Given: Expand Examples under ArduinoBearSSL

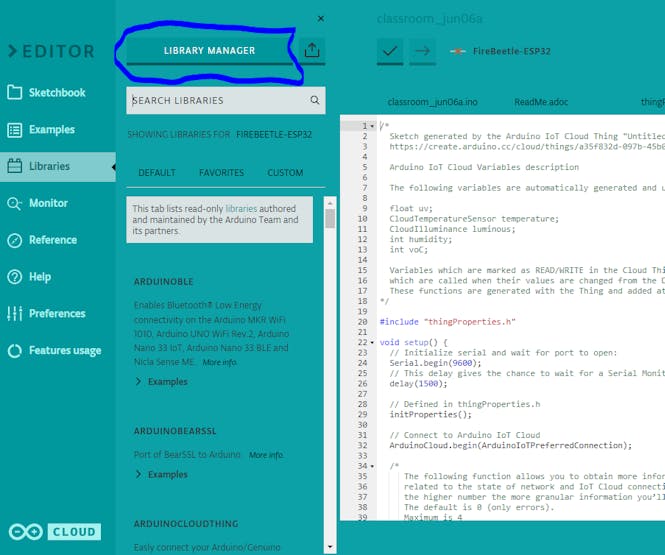Looking at the screenshot, I should coord(161,474).
